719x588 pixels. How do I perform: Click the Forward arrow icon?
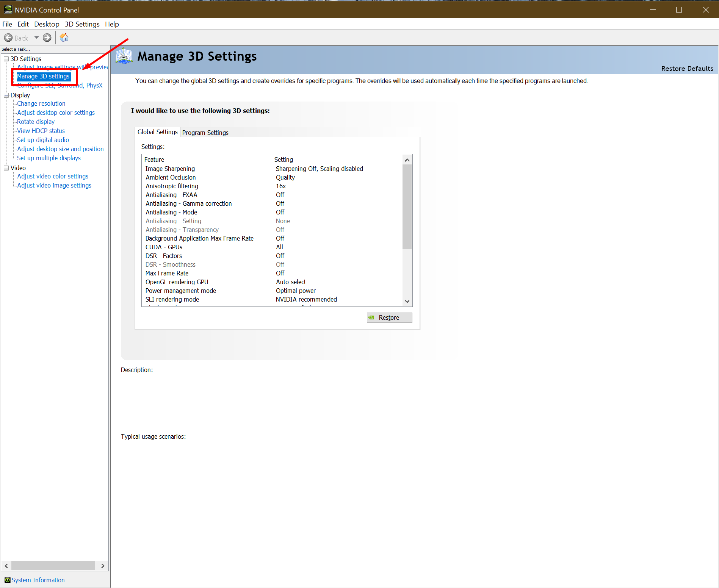(47, 38)
